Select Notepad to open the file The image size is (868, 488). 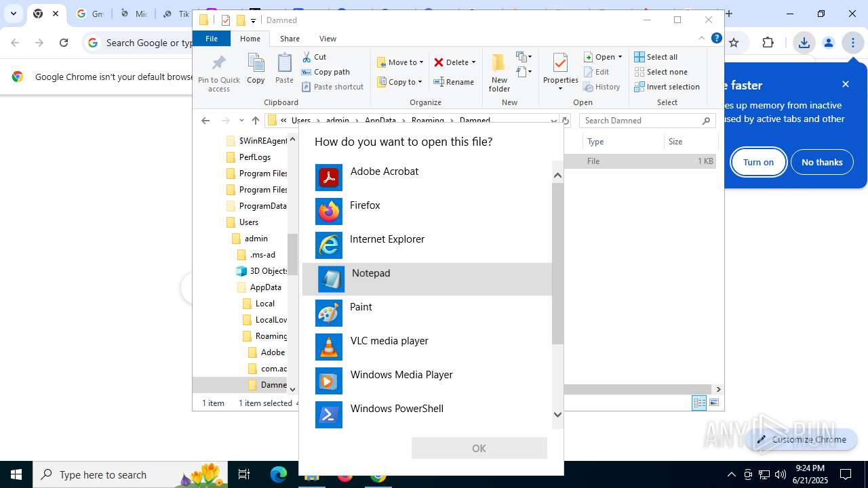pyautogui.click(x=427, y=279)
